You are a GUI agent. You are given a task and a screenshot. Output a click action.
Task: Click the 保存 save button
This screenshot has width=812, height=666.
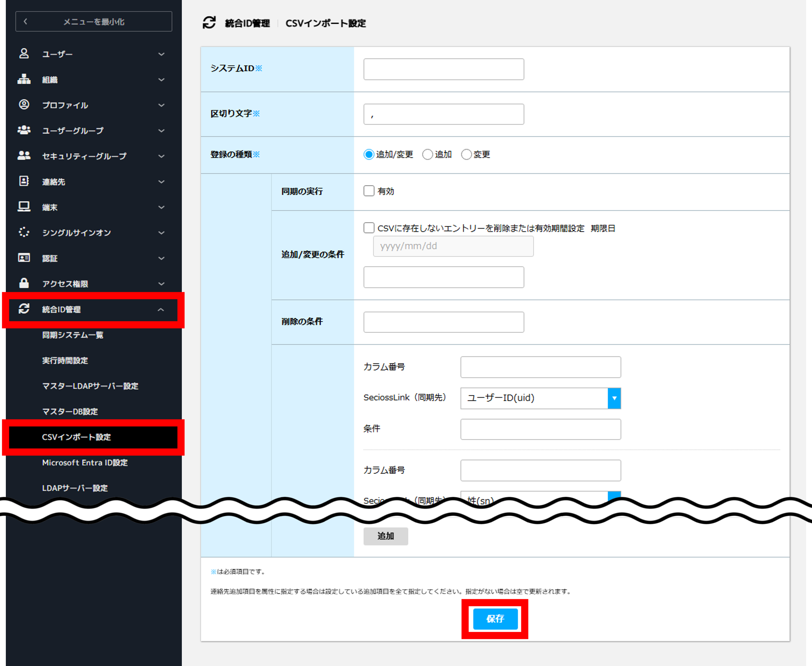[x=495, y=619]
